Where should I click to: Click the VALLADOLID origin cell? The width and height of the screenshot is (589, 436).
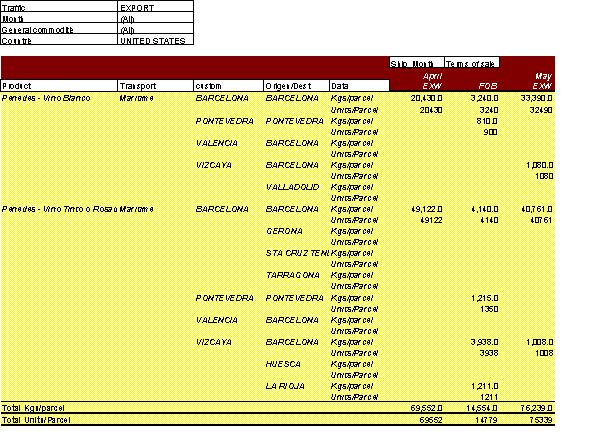point(292,187)
